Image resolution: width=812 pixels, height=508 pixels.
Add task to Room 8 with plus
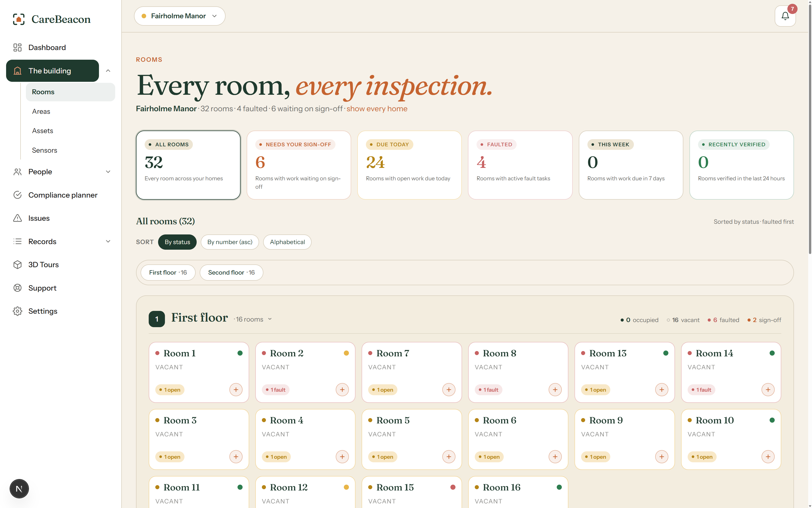click(555, 390)
